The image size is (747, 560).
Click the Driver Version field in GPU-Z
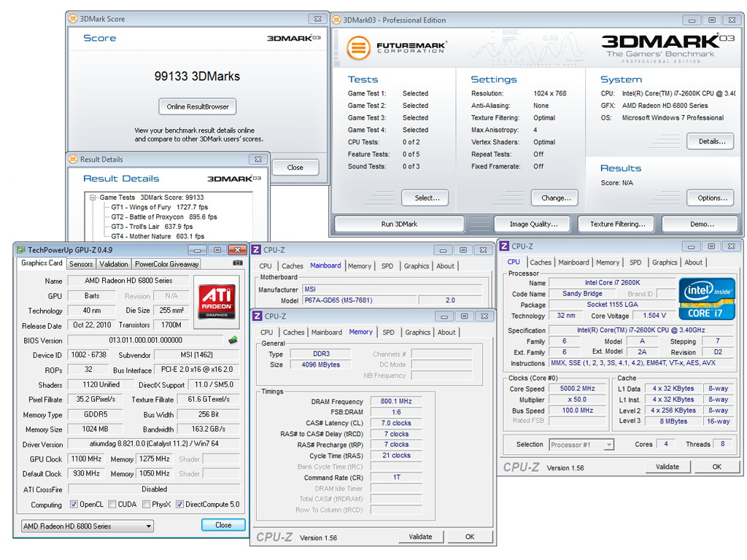pyautogui.click(x=154, y=444)
